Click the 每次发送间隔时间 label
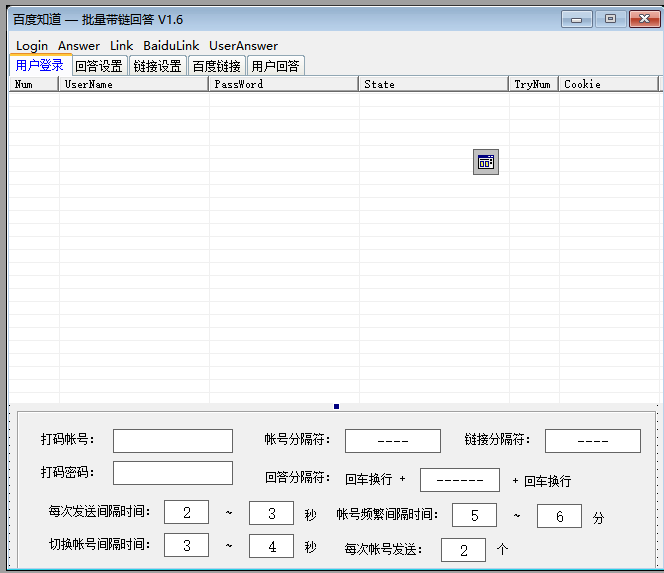The width and height of the screenshot is (664, 573). (x=100, y=511)
